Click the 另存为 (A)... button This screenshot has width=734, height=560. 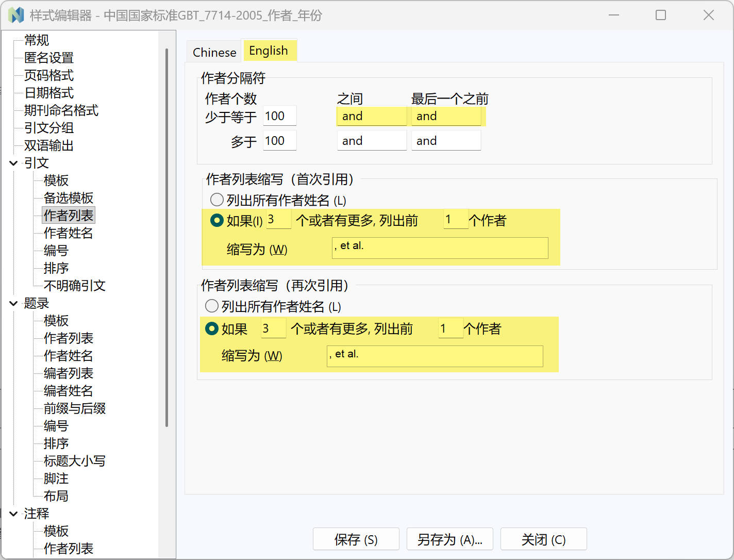pyautogui.click(x=449, y=539)
